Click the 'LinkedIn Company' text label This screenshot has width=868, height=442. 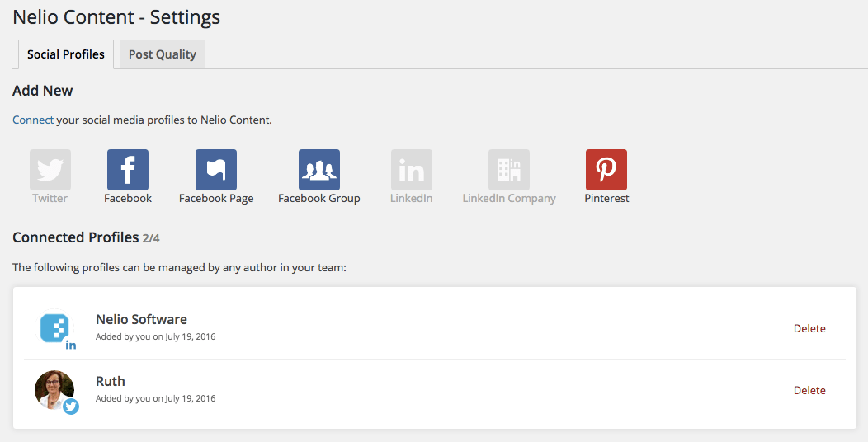509,198
